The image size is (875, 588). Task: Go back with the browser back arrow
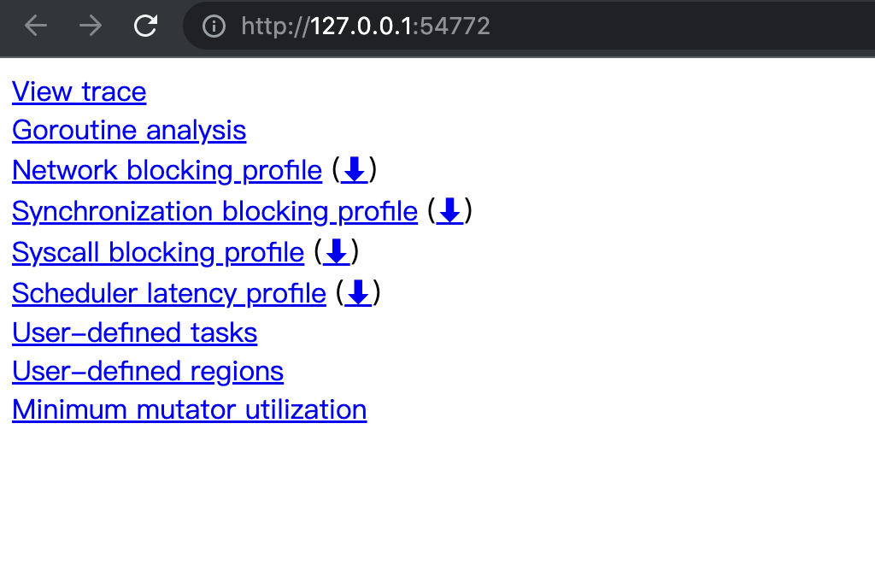[x=36, y=26]
